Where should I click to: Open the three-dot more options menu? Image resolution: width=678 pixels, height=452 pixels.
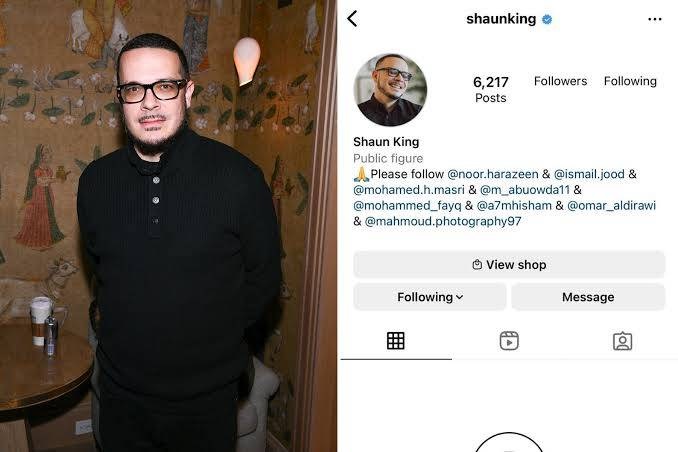pos(655,19)
